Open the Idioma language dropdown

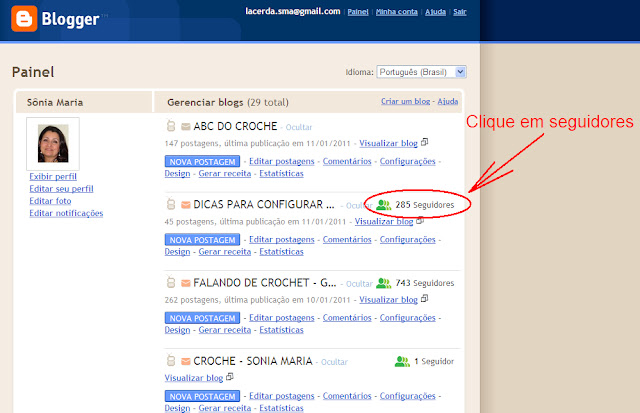pos(421,72)
